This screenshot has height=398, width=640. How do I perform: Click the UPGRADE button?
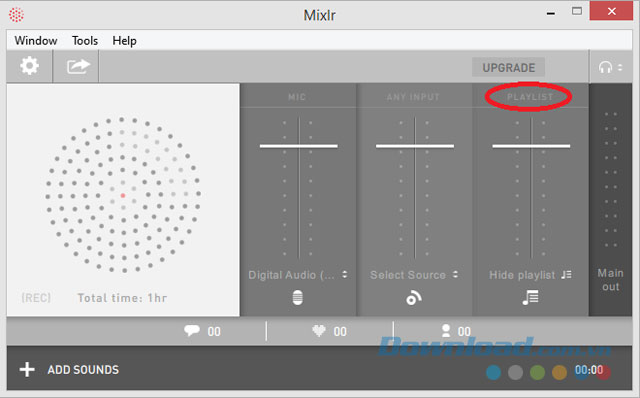pos(509,68)
